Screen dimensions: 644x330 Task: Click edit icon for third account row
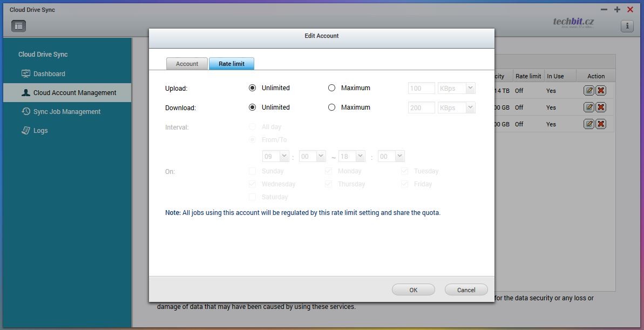589,124
